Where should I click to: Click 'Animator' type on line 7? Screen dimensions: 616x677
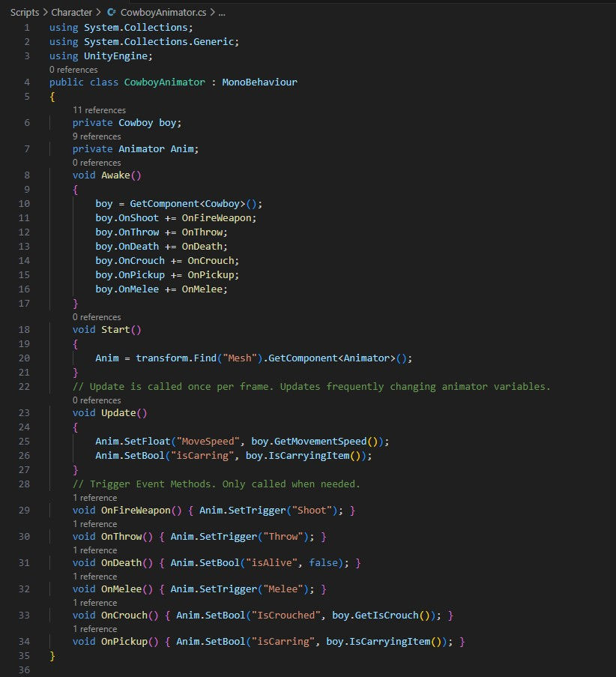[142, 149]
